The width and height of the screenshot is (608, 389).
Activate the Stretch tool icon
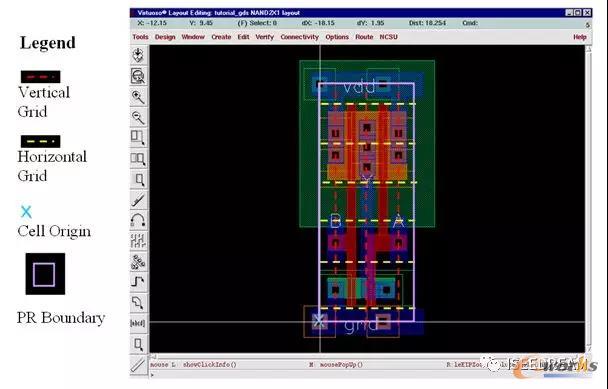point(138,138)
